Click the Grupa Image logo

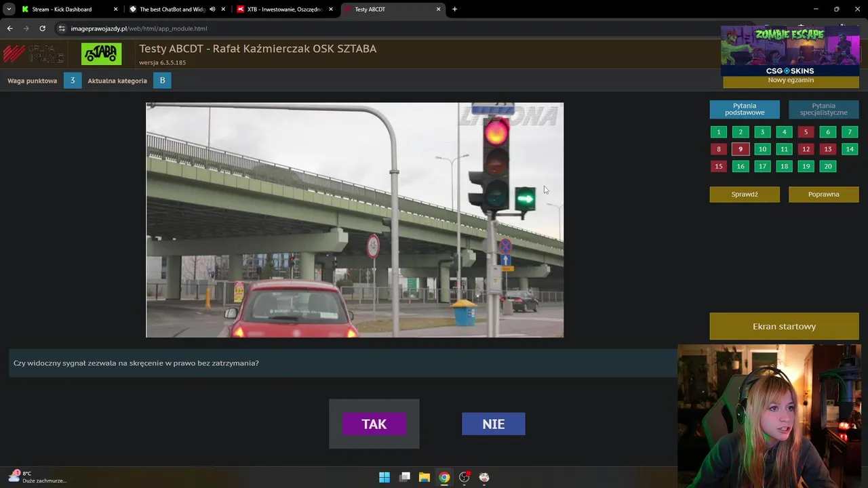click(x=34, y=54)
